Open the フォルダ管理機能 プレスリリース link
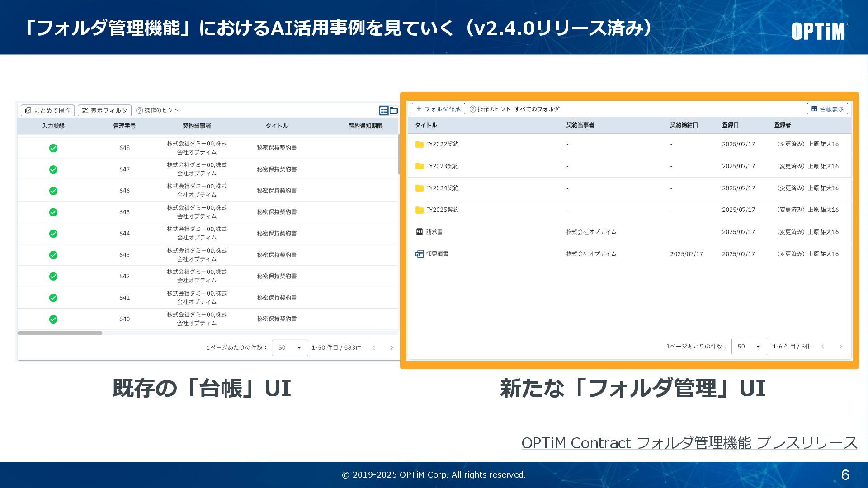 [x=689, y=443]
